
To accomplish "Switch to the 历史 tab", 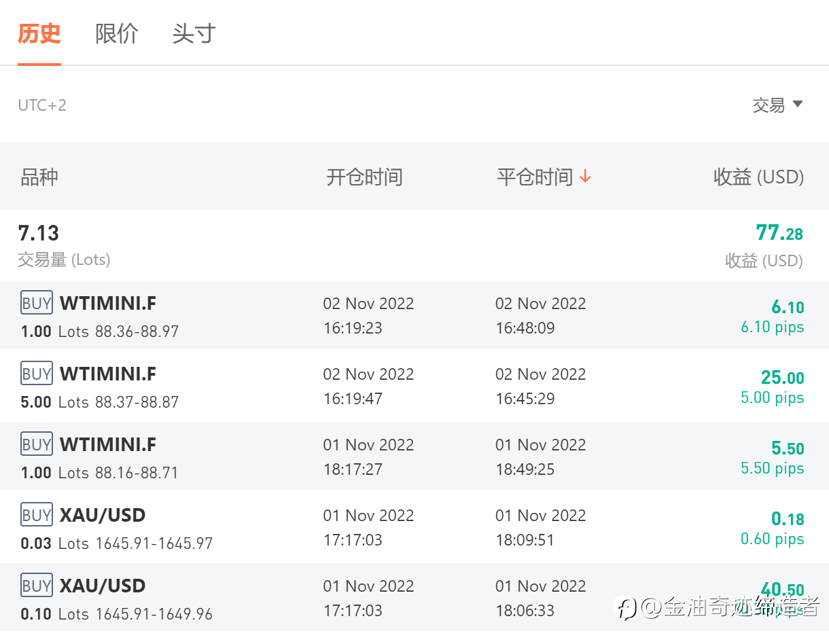I will click(39, 33).
